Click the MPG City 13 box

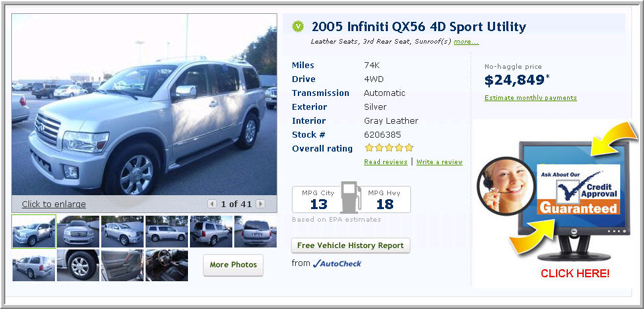(318, 199)
